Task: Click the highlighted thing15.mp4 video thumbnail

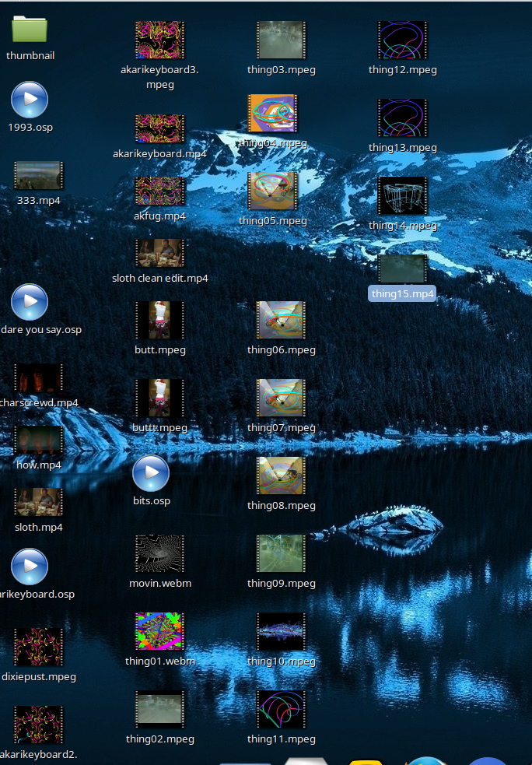Action: coord(402,268)
